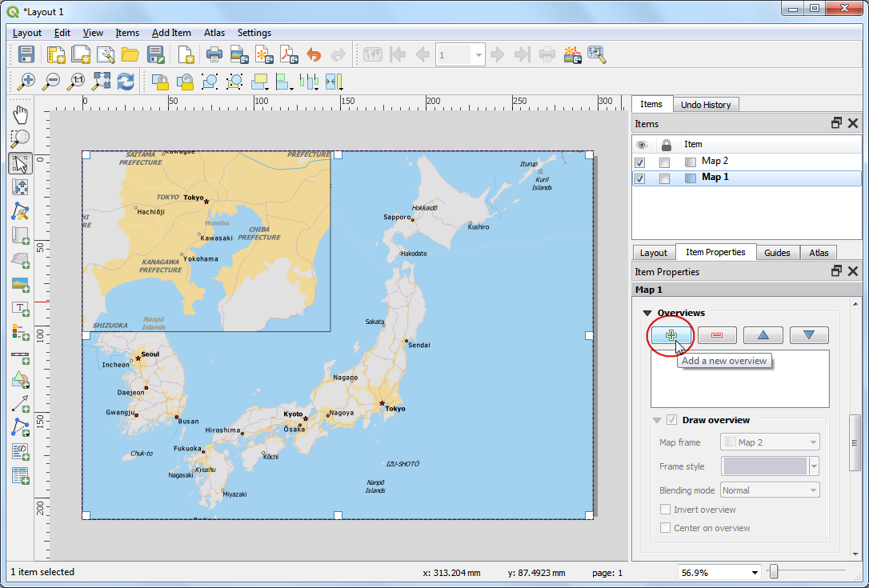Toggle lock checkbox for Map 1
869x588 pixels.
664,179
